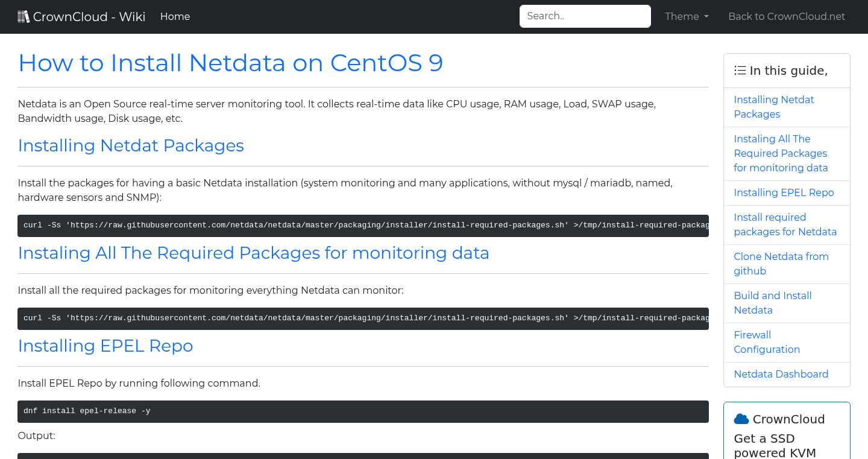Click the blue cloud icon in CrownCloud panel
Viewport: 868px width, 459px height.
click(x=741, y=419)
